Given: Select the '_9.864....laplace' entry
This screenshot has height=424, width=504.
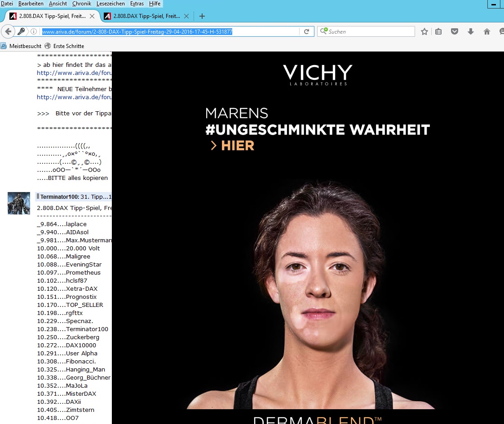Looking at the screenshot, I should 62,224.
